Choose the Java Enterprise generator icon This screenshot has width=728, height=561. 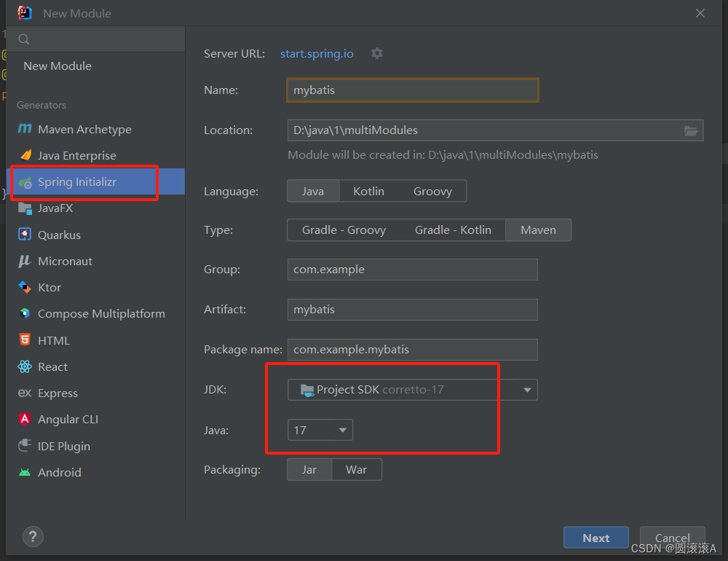tap(25, 154)
